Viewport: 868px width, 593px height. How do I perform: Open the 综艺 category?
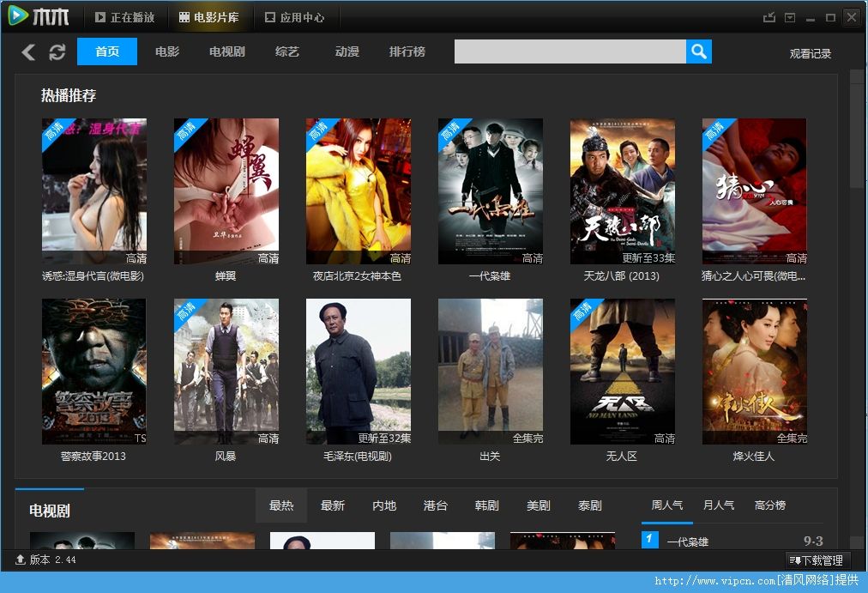[286, 51]
